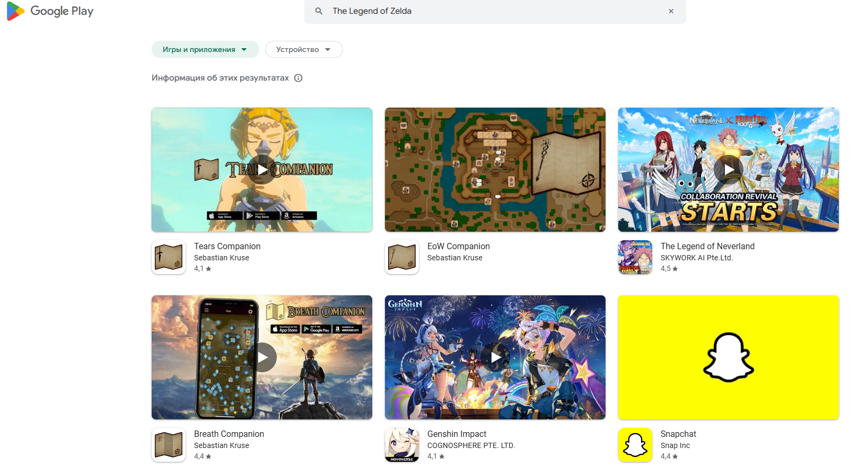This screenshot has height=474, width=868.
Task: Click developer SKYWORK AI Pte.Ltd.
Action: tap(697, 258)
